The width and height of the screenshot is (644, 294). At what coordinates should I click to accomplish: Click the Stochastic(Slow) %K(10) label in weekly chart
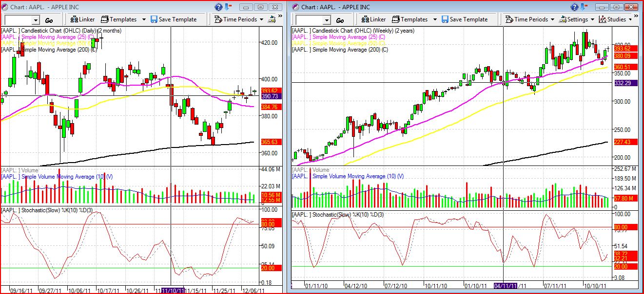(x=338, y=215)
